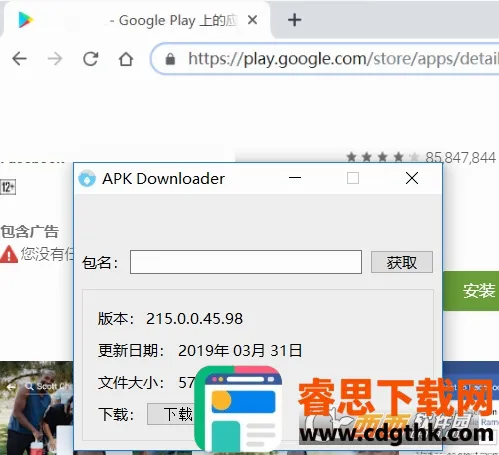Open a new browser tab

[295, 20]
